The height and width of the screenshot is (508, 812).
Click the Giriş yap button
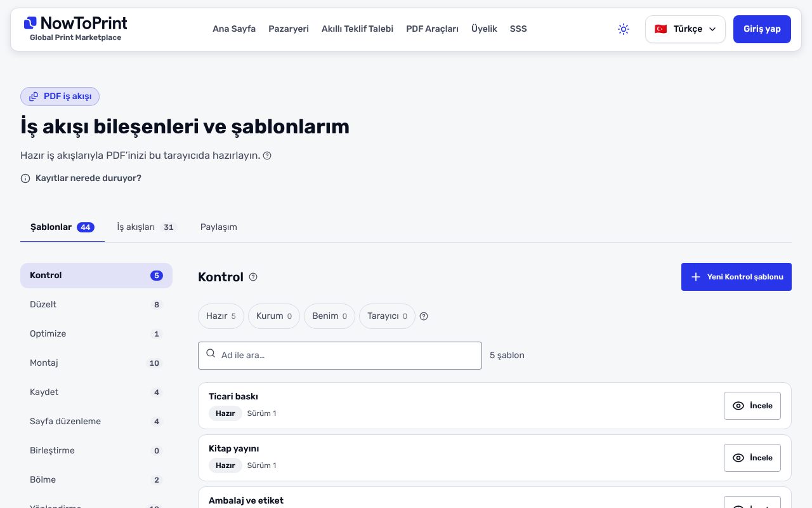[762, 29]
